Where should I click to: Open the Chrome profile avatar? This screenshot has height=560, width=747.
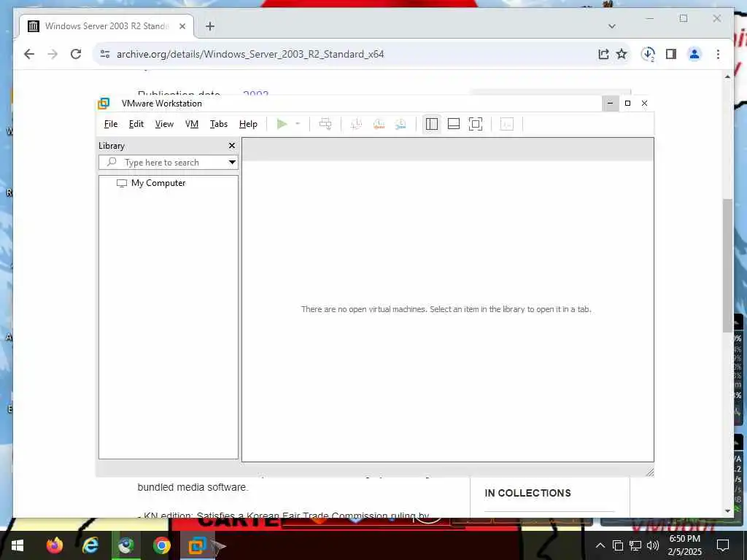pos(694,54)
